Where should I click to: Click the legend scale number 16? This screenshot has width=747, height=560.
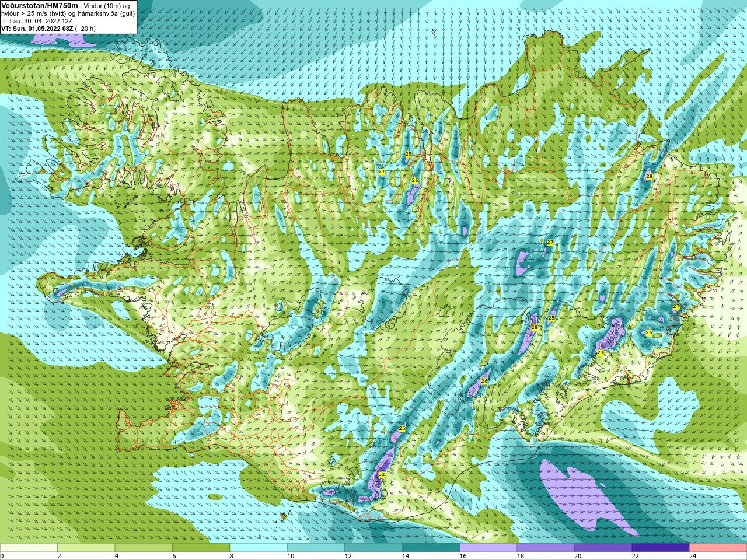coord(463,556)
